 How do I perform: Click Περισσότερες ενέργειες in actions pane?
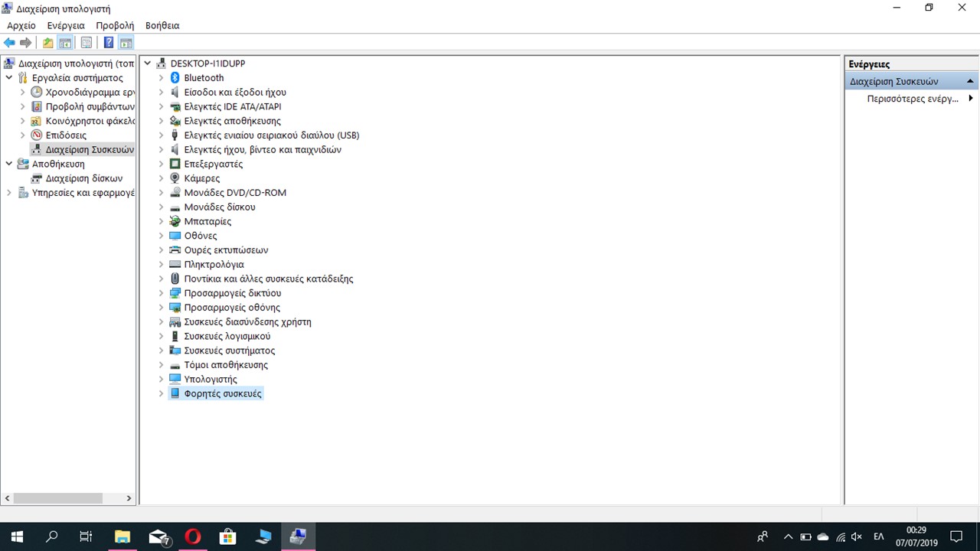pyautogui.click(x=913, y=99)
